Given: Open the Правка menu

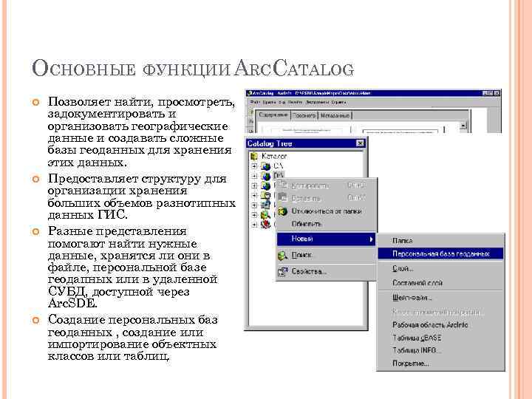Looking at the screenshot, I should point(269,102).
